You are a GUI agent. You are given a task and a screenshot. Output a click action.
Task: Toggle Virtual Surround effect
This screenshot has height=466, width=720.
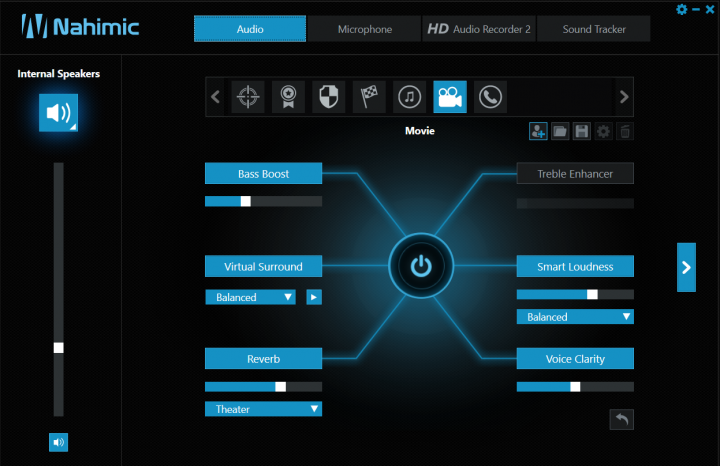click(263, 266)
